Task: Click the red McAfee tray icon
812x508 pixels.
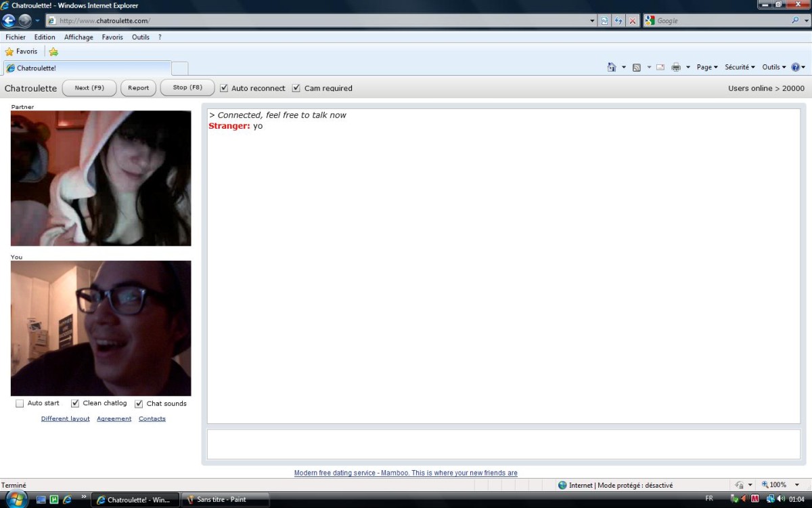Action: pos(755,499)
